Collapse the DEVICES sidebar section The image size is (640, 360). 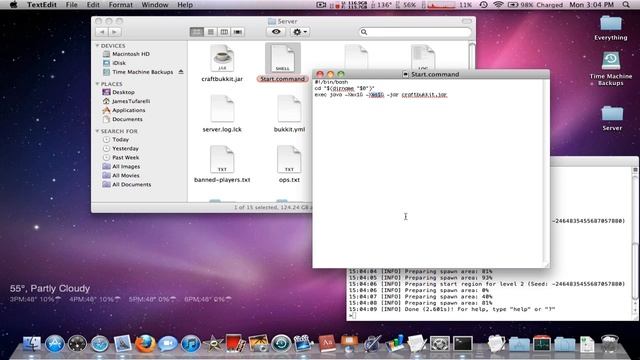coord(97,46)
